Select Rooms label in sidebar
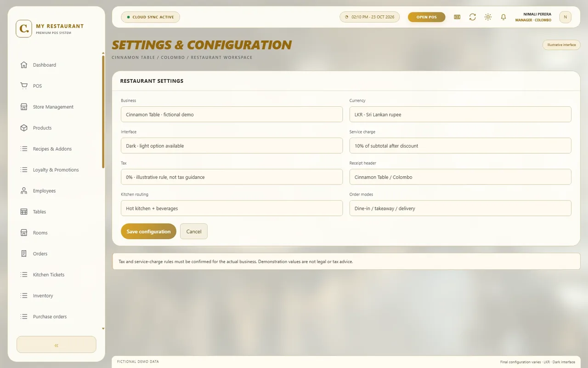Viewport: 588px width, 368px height. pos(40,233)
